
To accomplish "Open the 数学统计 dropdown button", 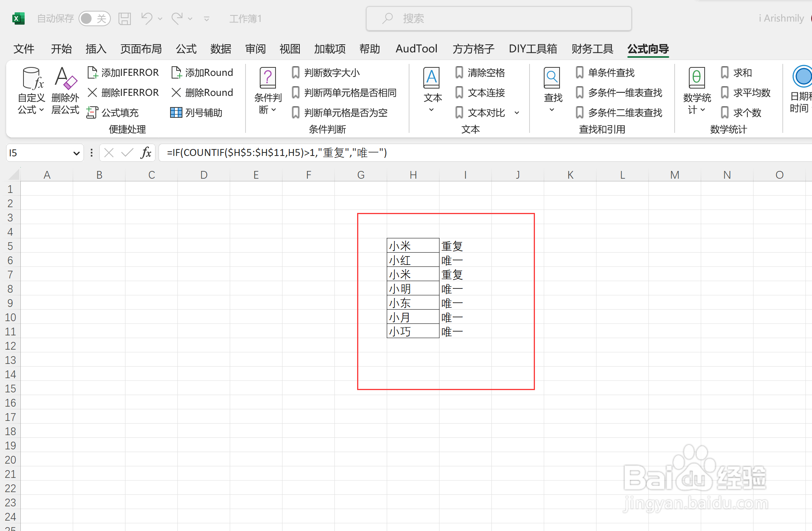I will point(697,91).
